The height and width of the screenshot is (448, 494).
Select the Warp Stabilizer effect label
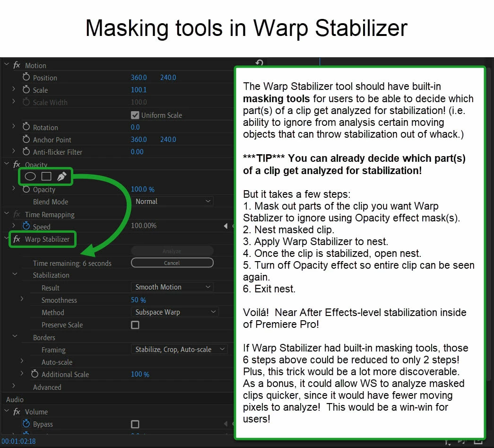47,239
